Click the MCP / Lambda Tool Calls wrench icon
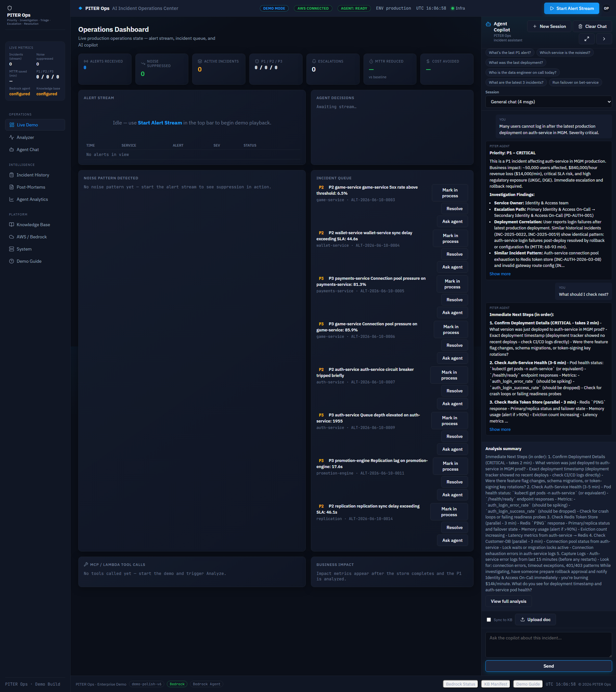 [x=86, y=564]
